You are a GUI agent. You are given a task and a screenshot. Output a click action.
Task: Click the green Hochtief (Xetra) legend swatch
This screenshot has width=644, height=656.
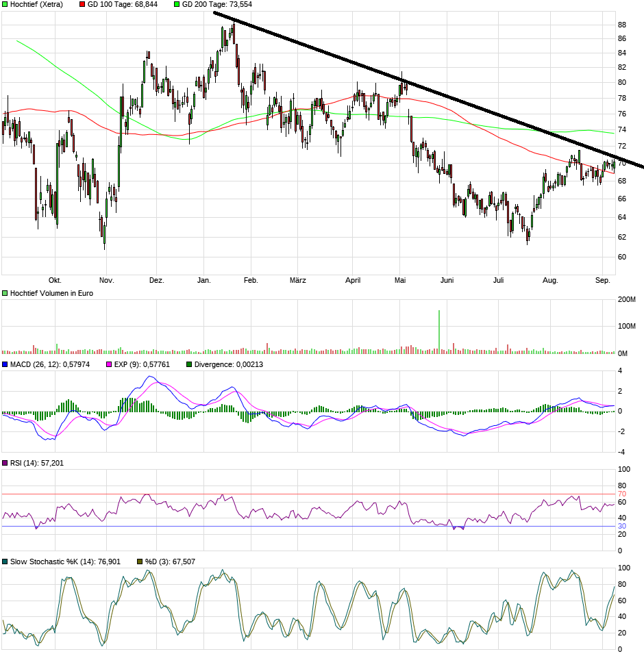point(5,4)
